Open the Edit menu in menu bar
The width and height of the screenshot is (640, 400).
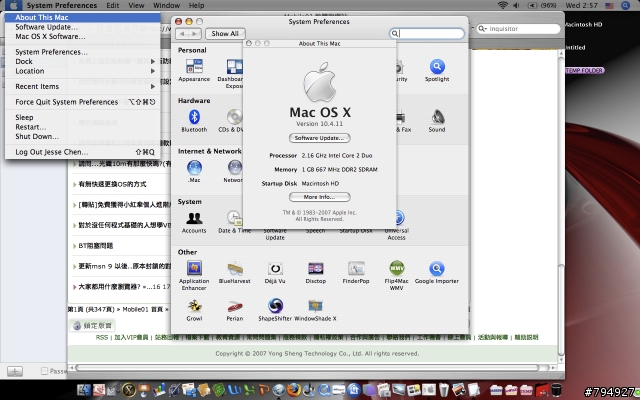(x=113, y=5)
